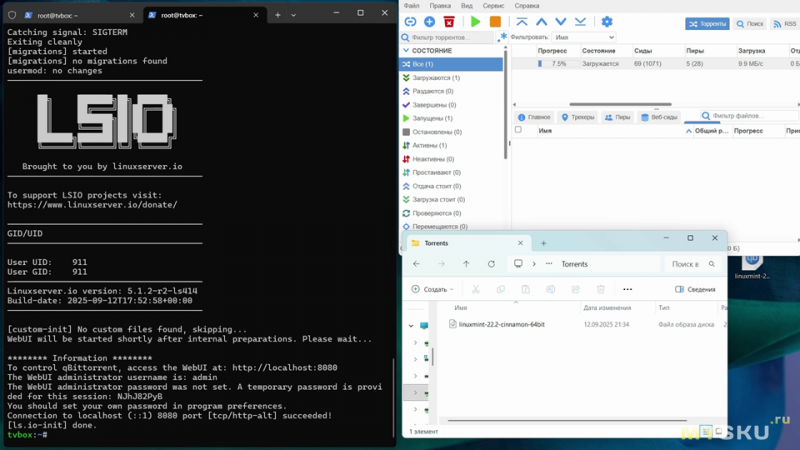Open the terminal new-tab profile dropdown arrow
Image resolution: width=800 pixels, height=450 pixels.
pyautogui.click(x=293, y=15)
